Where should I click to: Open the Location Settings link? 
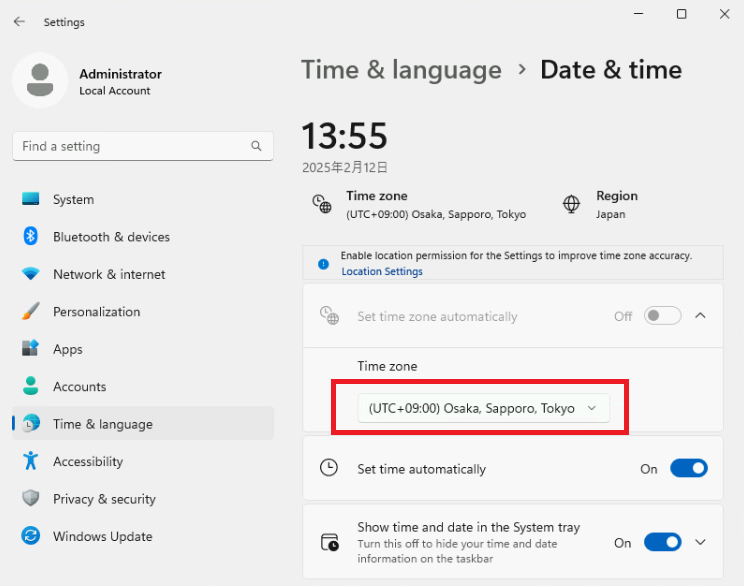[382, 272]
